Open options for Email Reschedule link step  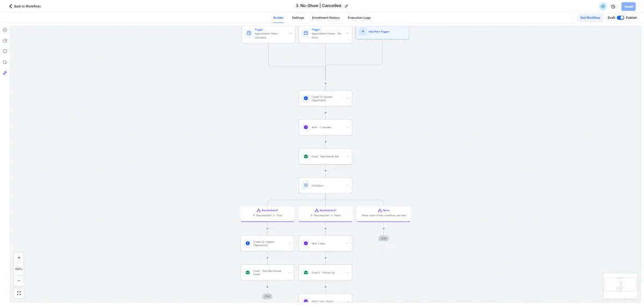(348, 157)
